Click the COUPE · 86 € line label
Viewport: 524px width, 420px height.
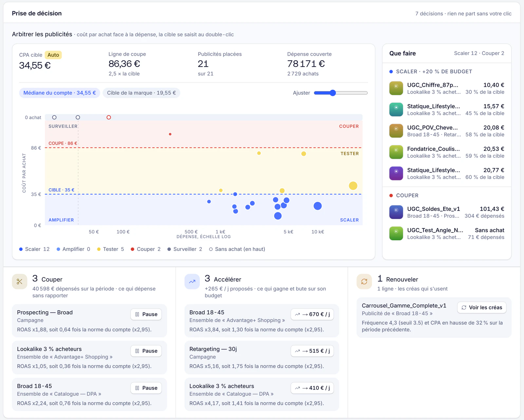63,143
